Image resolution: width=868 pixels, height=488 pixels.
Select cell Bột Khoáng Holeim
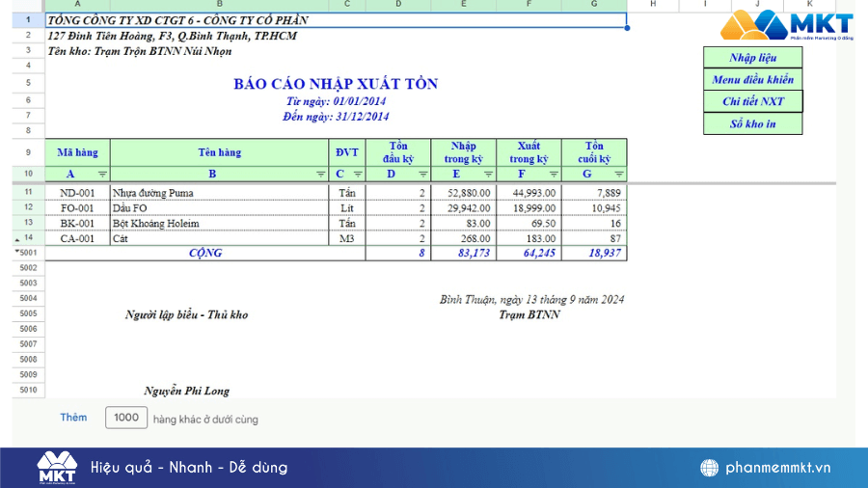point(219,223)
